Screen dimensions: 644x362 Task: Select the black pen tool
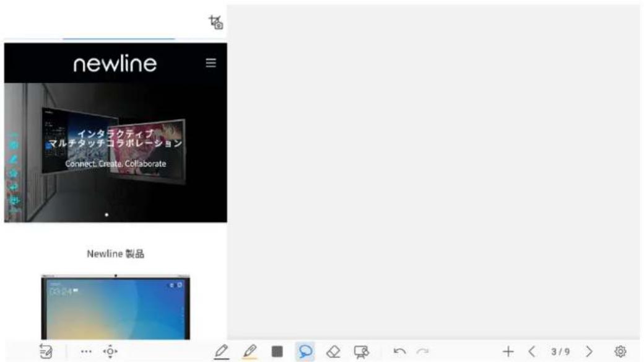(x=222, y=351)
